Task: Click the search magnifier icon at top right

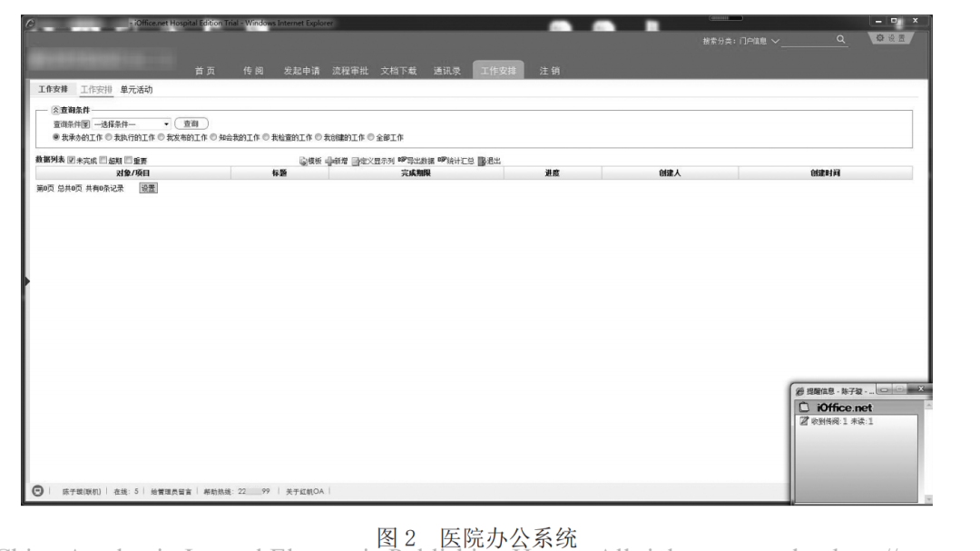Action: coord(839,40)
